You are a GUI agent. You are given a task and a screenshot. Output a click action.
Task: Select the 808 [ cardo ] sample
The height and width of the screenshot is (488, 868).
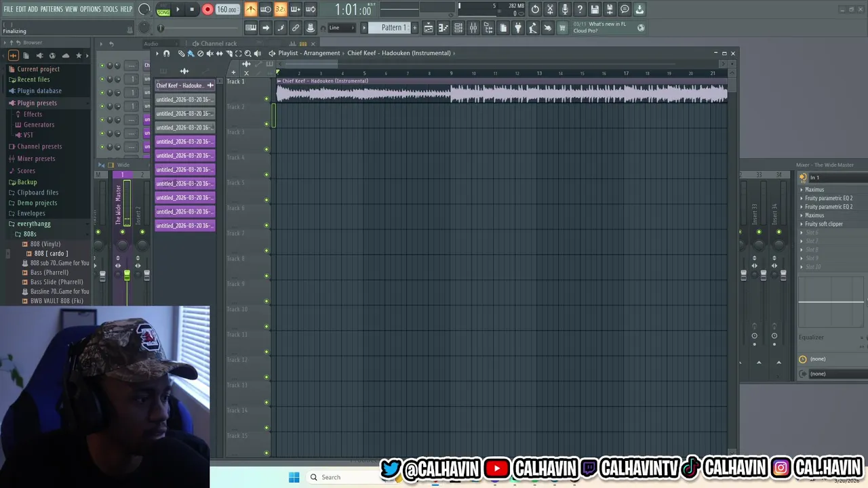point(51,253)
